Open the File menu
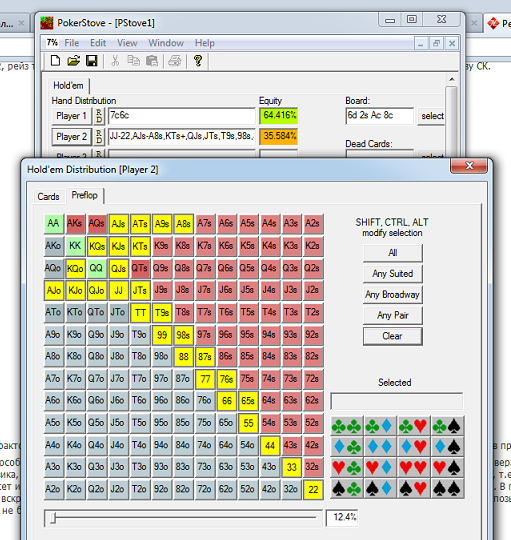This screenshot has width=511, height=540. pos(72,43)
